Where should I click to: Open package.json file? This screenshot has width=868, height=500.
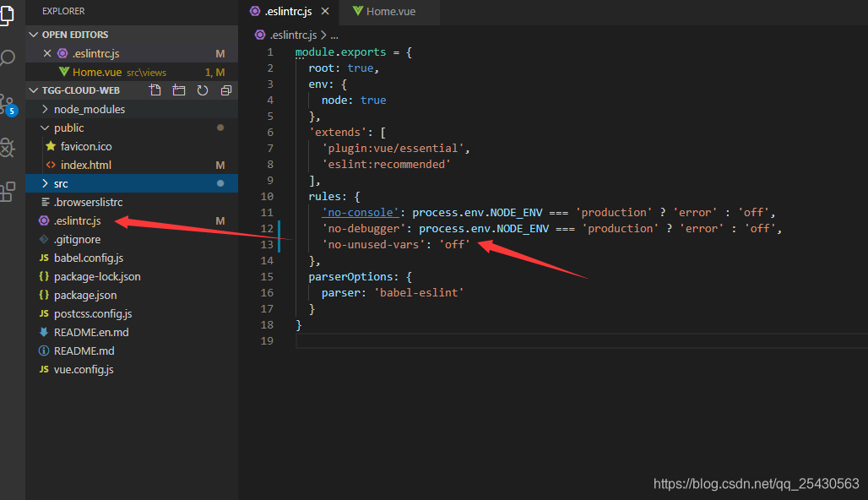[132, 295]
